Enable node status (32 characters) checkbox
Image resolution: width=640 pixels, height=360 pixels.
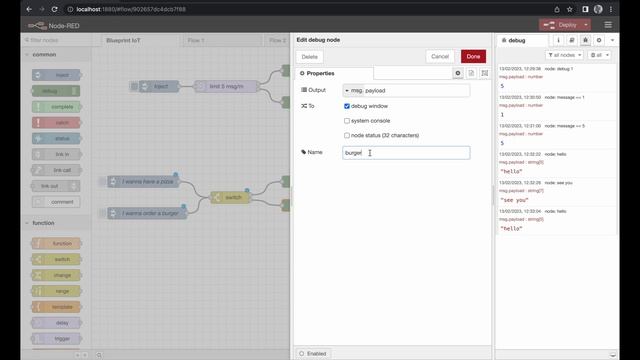click(347, 136)
